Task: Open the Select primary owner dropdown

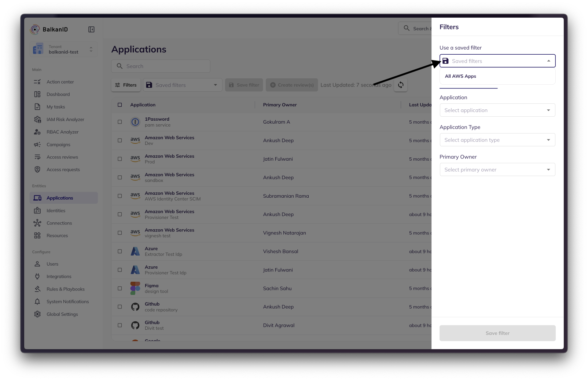Action: point(497,170)
